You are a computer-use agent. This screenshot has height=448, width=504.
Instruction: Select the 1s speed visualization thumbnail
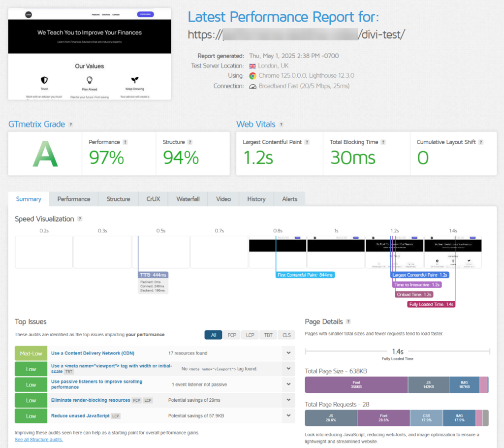coord(336,251)
